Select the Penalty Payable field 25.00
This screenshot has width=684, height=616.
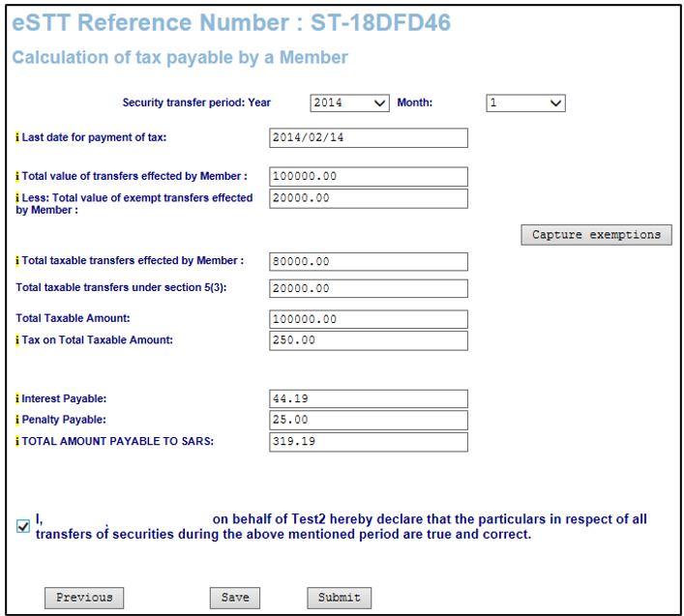point(369,420)
